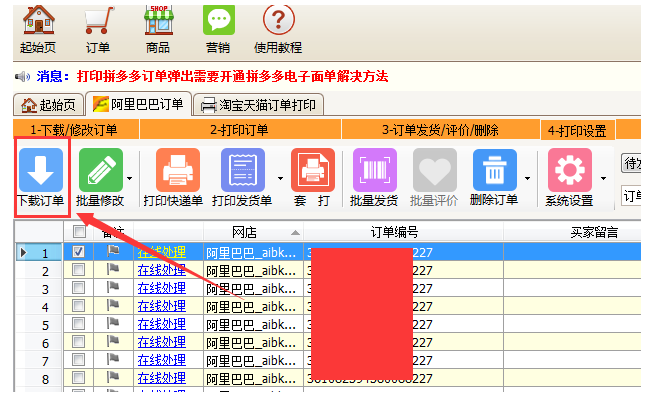Viewport: 651px width, 395px height.
Task: Select the 2-打印订单 ribbon section
Action: click(240, 130)
